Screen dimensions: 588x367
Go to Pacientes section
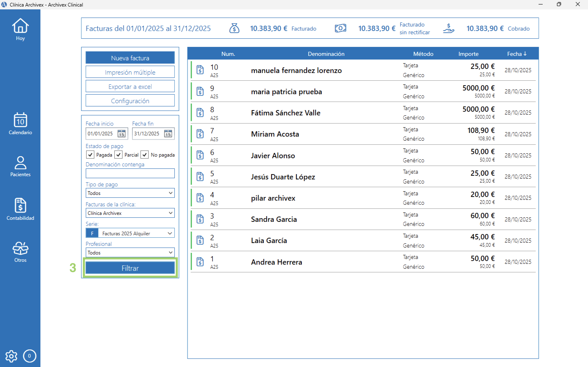(20, 163)
